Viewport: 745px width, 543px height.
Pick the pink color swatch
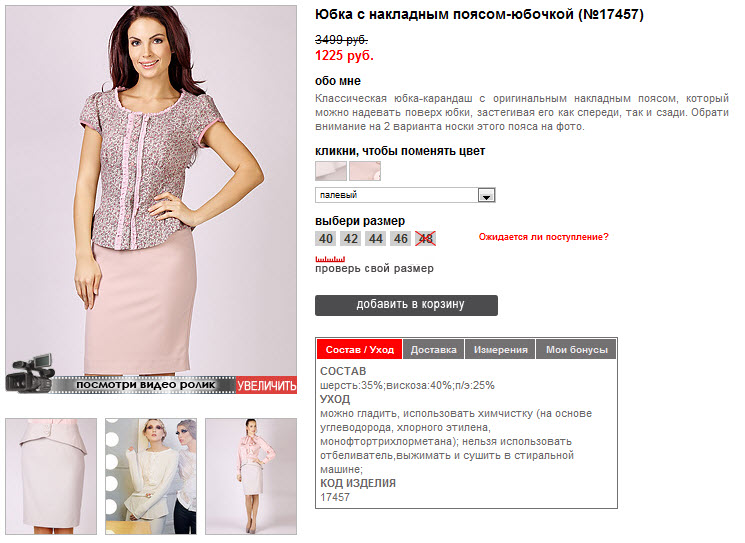click(365, 171)
